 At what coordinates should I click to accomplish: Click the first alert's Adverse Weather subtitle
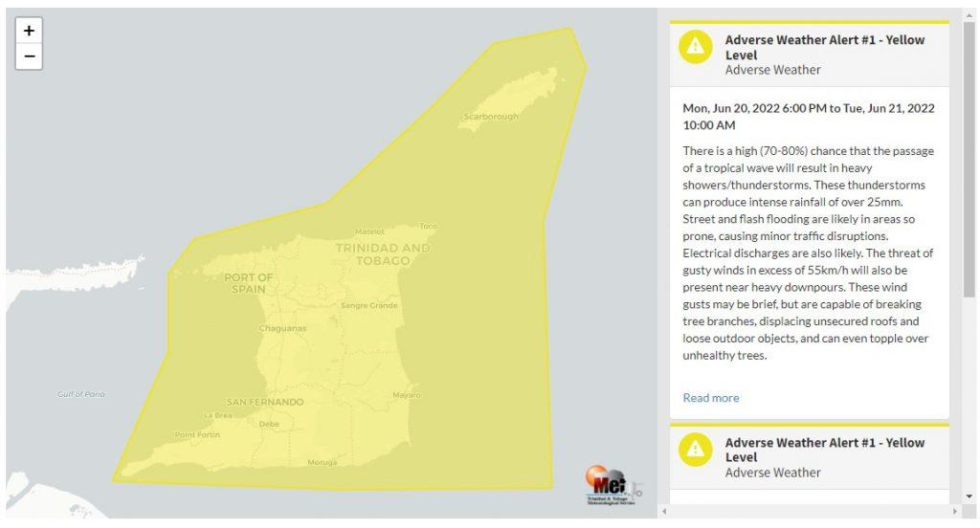click(x=772, y=70)
